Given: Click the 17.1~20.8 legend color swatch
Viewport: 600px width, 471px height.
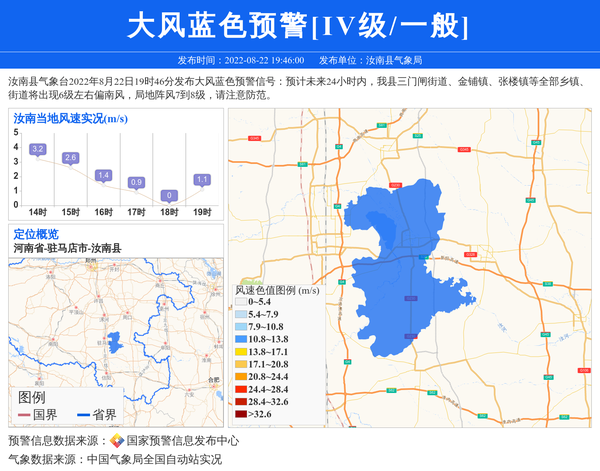Looking at the screenshot, I should 241,364.
